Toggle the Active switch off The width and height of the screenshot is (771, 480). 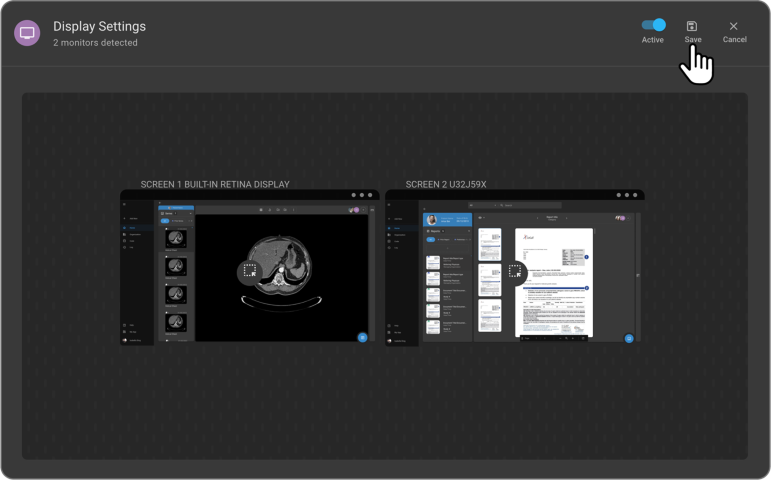(x=653, y=25)
